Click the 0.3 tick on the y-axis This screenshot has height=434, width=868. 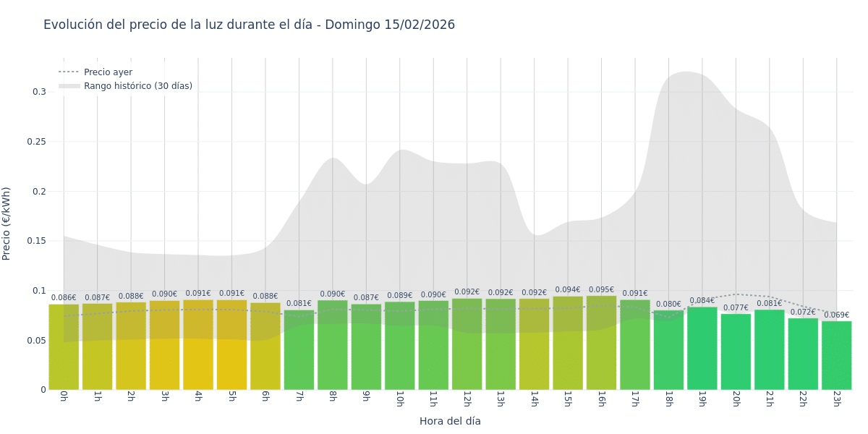[x=39, y=92]
